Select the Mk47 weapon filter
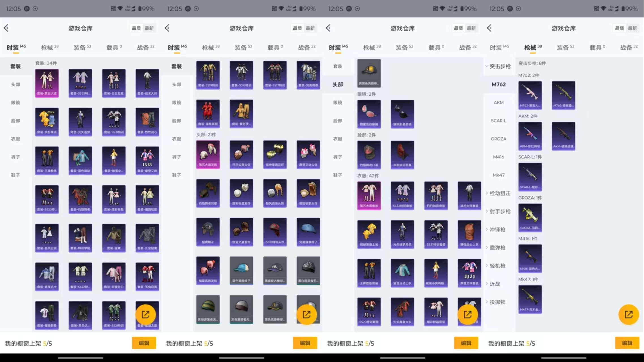The height and width of the screenshot is (362, 644). 498,175
